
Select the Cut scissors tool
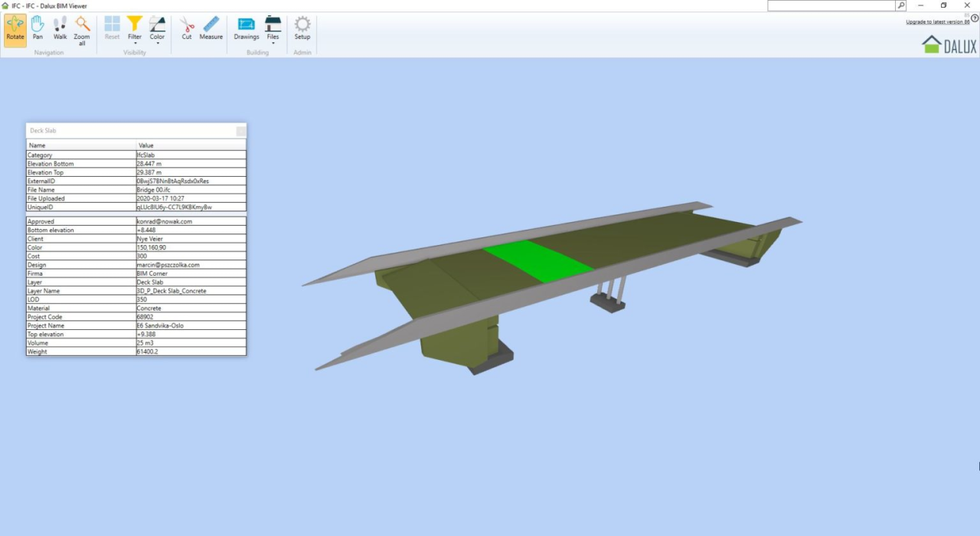tap(187, 29)
